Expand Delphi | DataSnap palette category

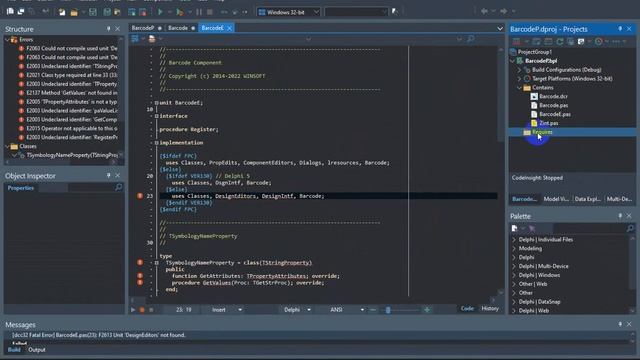click(514, 302)
